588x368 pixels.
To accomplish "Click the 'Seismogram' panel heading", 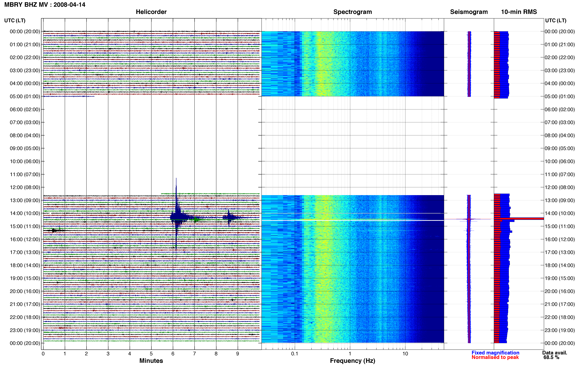I will point(469,12).
